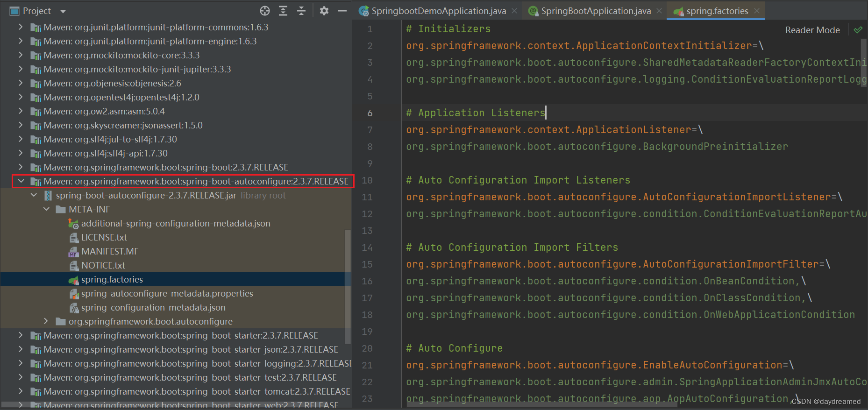Click library icon of jsonassert:1.5.0
868x410 pixels.
coord(36,126)
